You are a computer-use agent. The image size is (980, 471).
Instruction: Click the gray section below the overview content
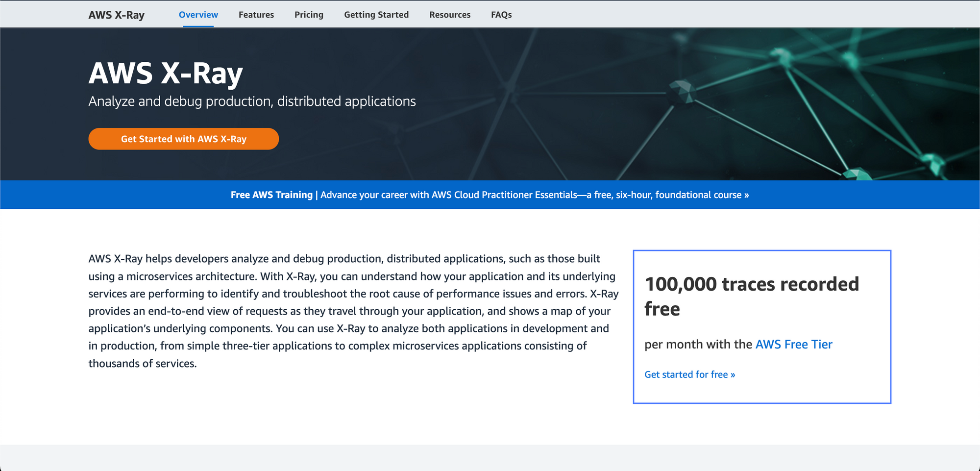pos(490,458)
